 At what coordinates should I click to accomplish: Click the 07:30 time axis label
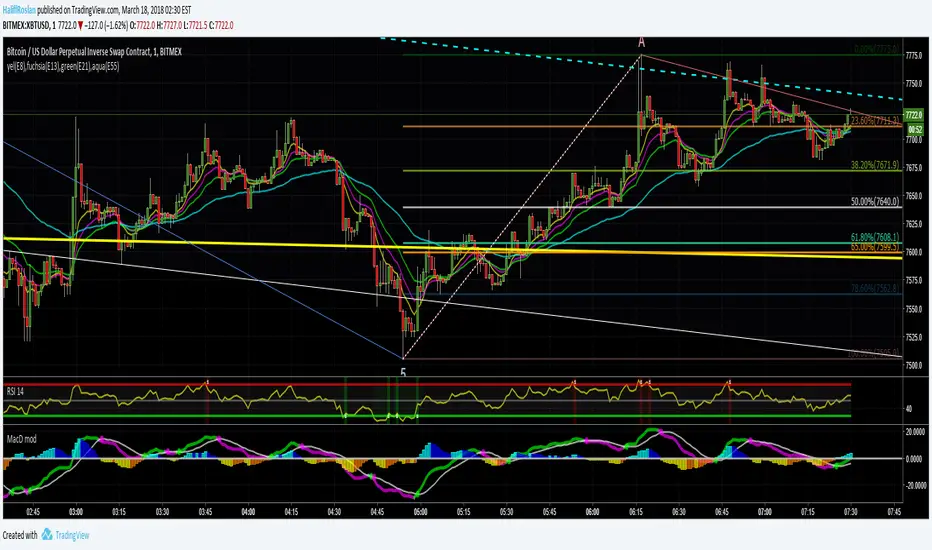pyautogui.click(x=851, y=512)
